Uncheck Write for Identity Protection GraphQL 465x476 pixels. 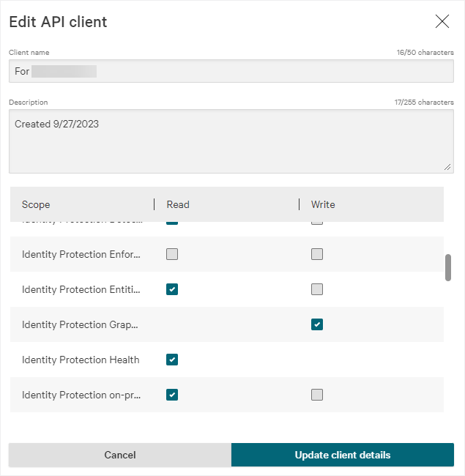point(317,324)
